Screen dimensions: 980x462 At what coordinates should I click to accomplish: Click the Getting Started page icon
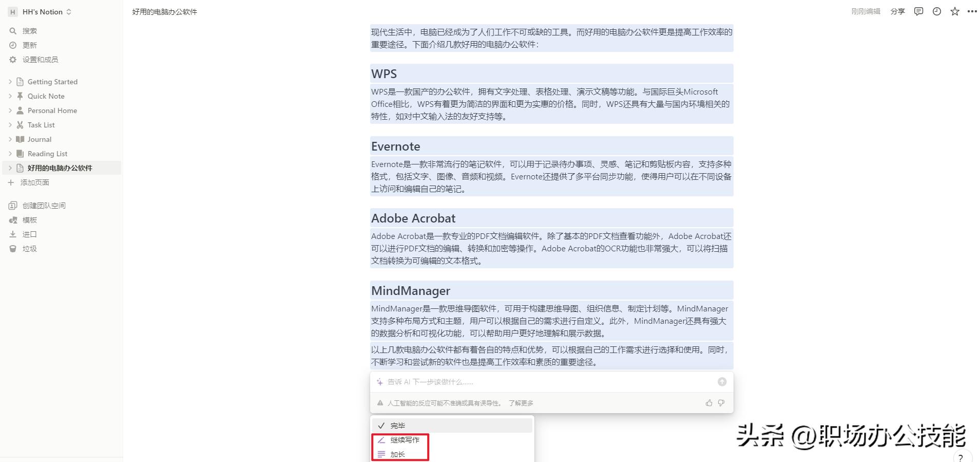(20, 82)
